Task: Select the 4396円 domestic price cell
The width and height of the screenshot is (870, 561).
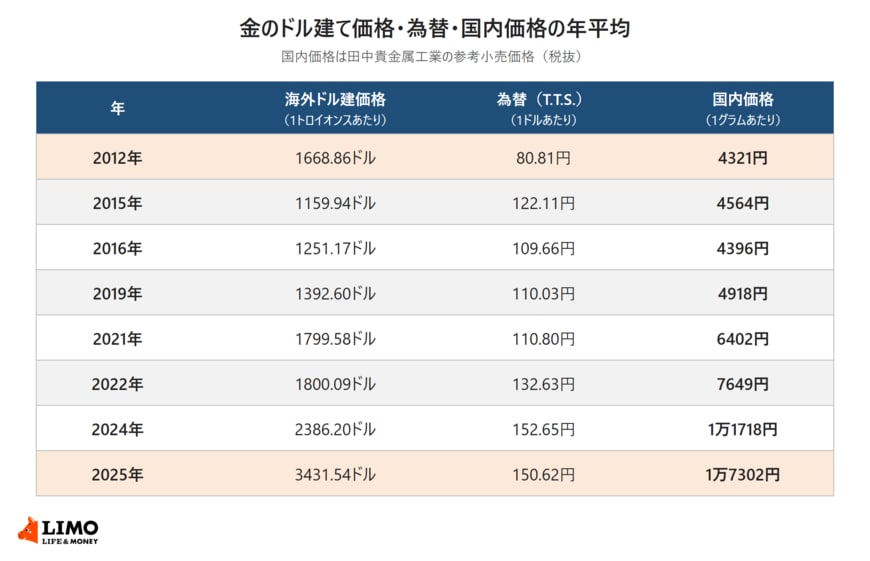Action: point(742,249)
